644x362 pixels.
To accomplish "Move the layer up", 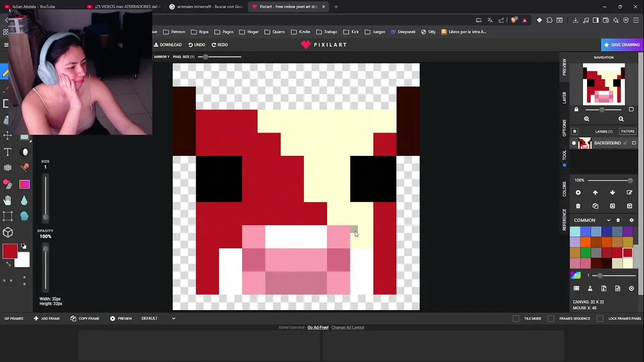I will (595, 193).
